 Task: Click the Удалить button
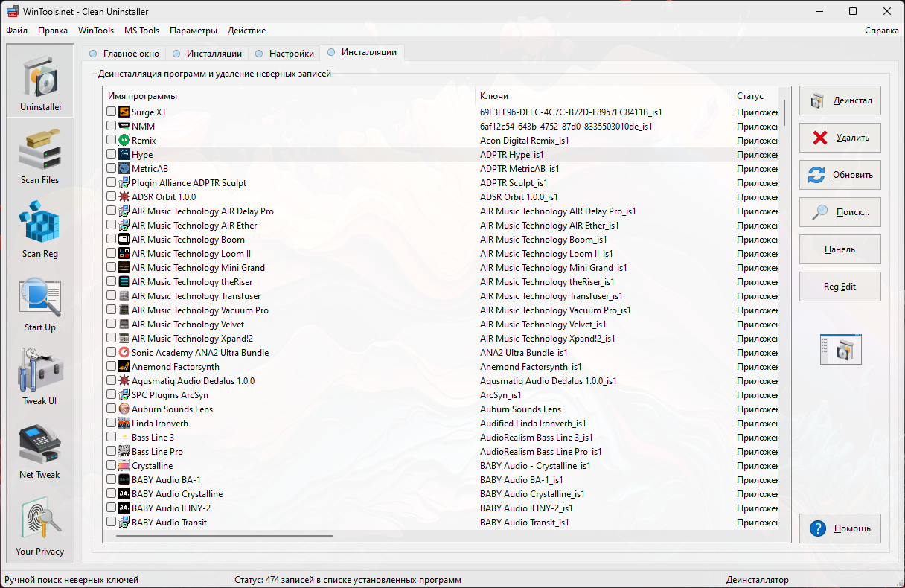[x=840, y=138]
